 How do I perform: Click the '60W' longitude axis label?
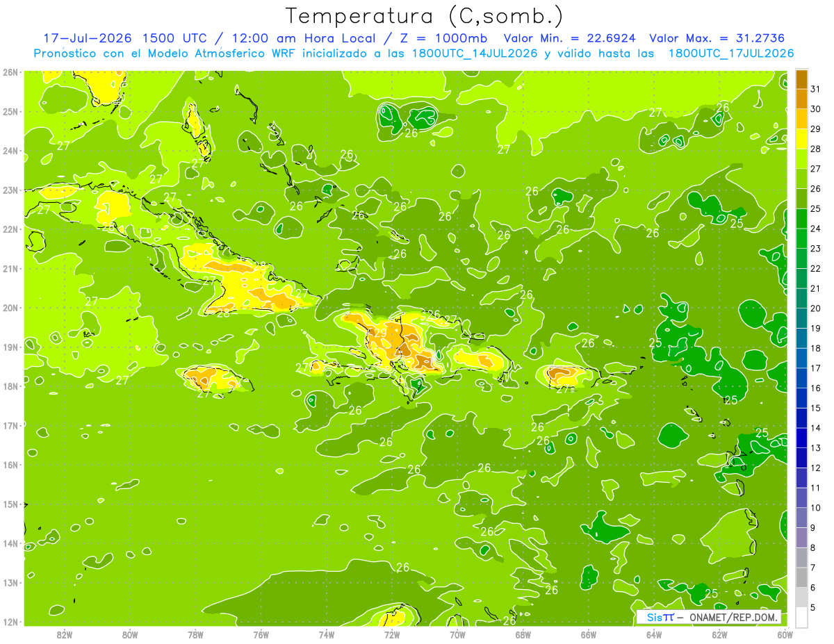[x=785, y=634]
